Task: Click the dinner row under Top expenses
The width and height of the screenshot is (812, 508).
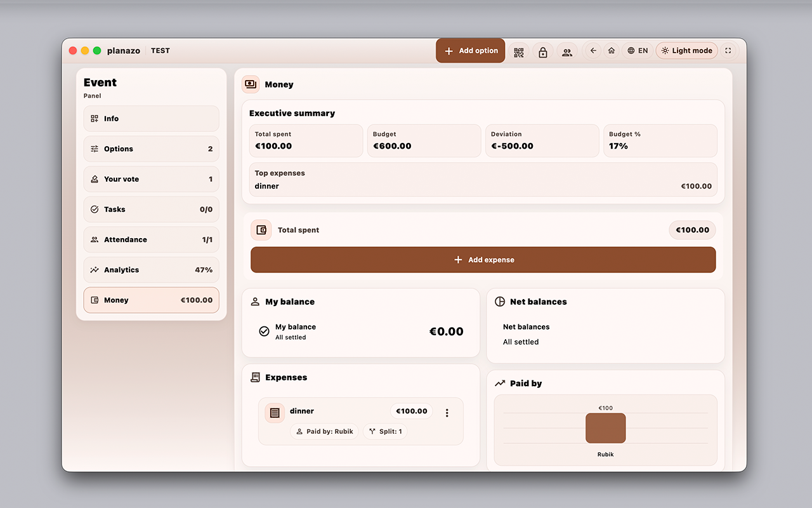Action: [483, 187]
